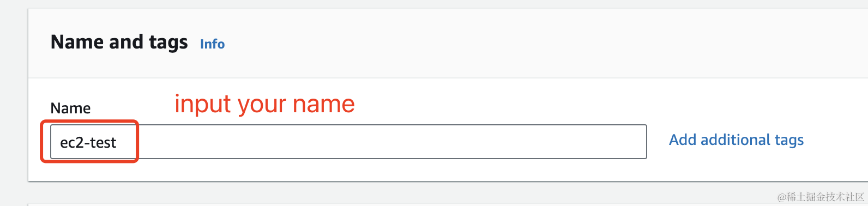Image resolution: width=868 pixels, height=206 pixels.
Task: Select the Name and tags heading
Action: (x=119, y=43)
